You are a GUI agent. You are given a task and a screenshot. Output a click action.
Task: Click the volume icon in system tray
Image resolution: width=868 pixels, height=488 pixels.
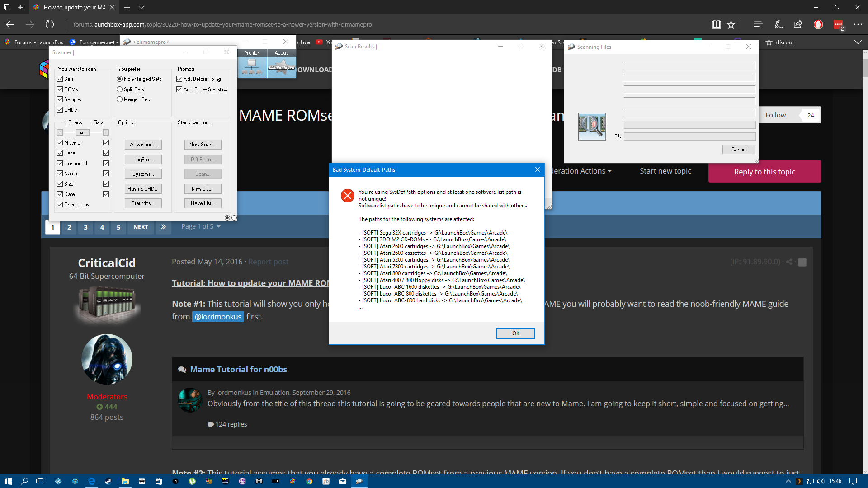(x=821, y=481)
